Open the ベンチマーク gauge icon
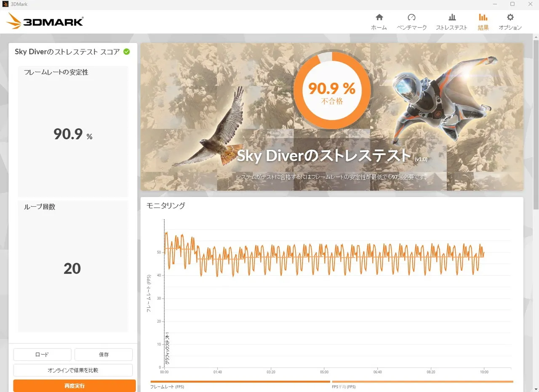The image size is (539, 392). [x=411, y=18]
